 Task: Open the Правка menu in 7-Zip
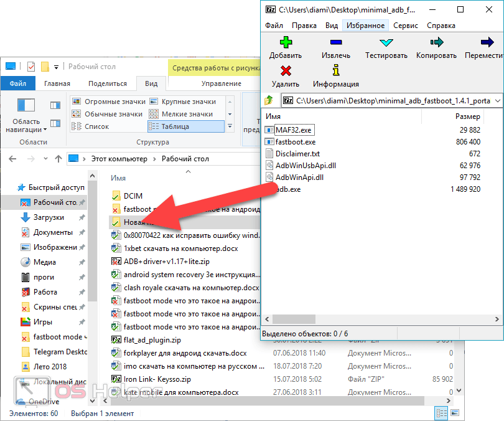click(304, 26)
